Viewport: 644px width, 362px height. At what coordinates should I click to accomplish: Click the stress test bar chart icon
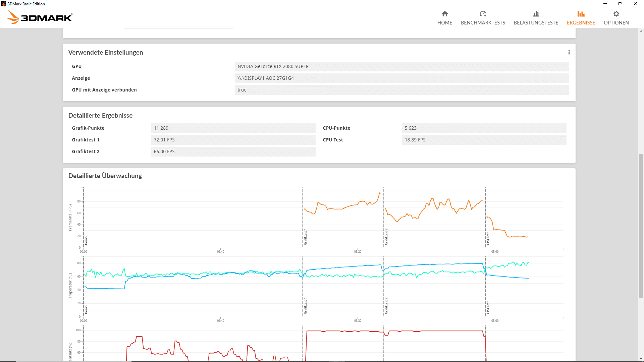click(x=536, y=14)
